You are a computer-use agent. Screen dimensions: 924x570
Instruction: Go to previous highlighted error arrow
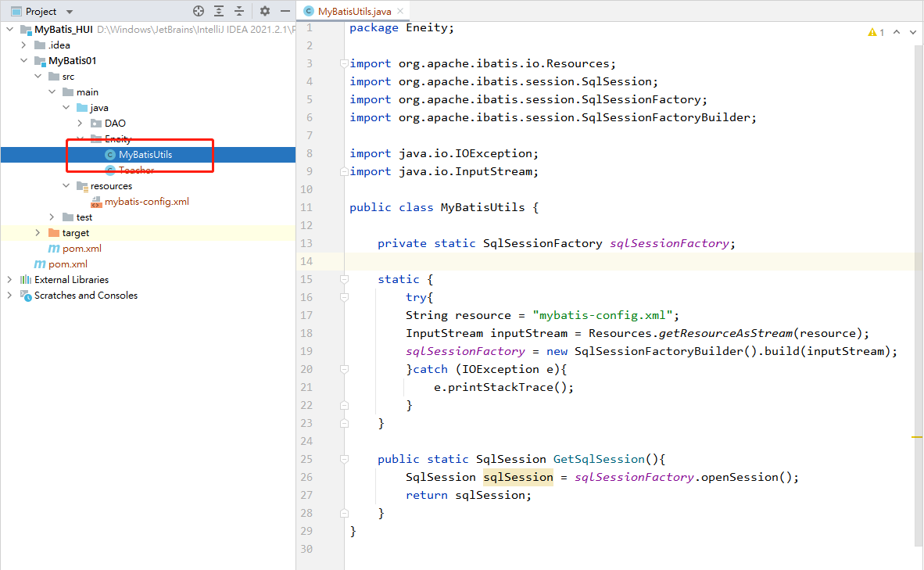(x=897, y=32)
